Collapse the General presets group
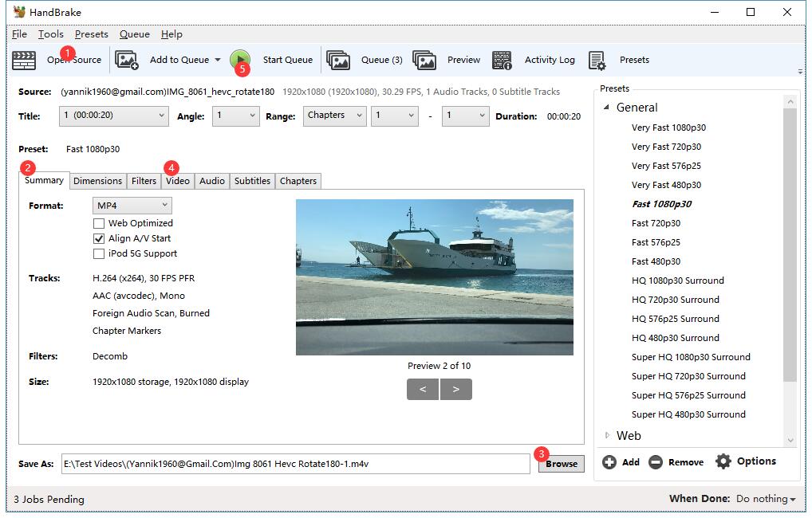 (606, 107)
